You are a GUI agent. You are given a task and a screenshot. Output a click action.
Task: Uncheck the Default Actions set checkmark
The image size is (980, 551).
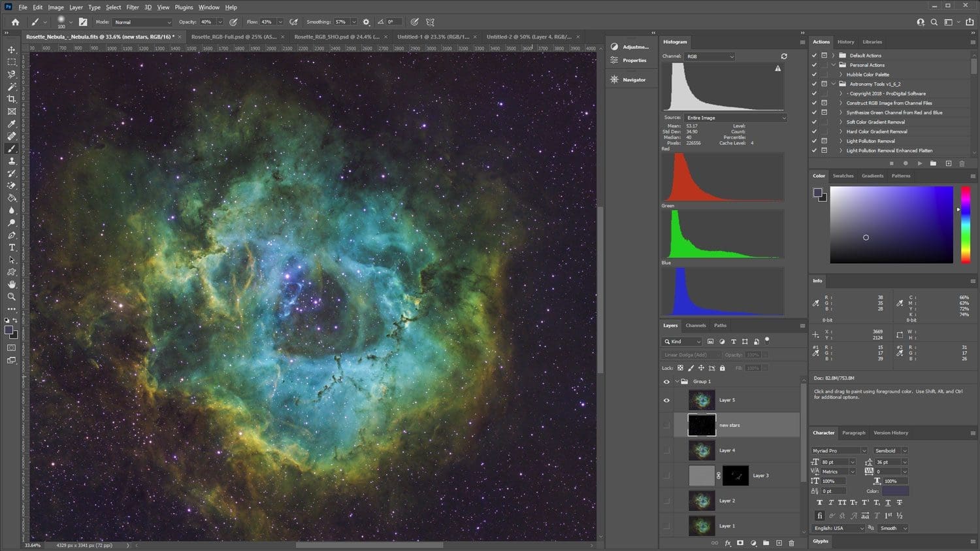[x=814, y=56]
